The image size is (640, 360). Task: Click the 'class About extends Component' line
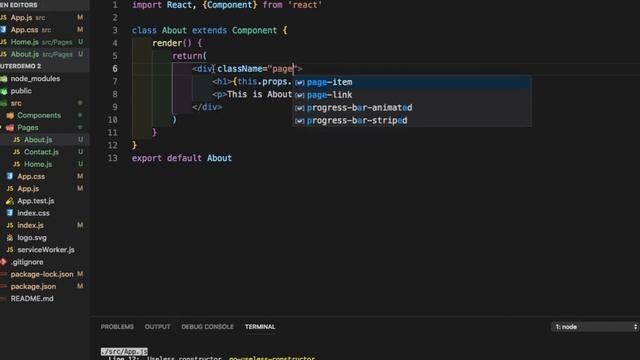point(209,30)
